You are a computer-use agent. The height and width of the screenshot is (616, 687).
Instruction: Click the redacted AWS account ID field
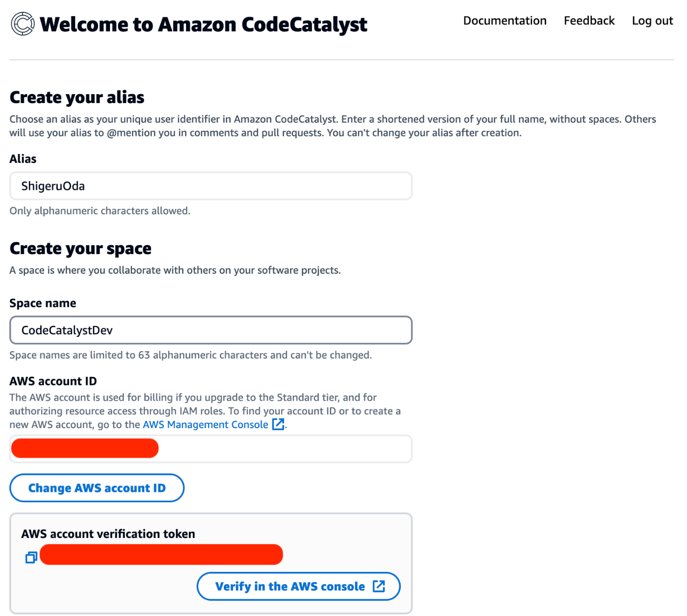point(211,449)
